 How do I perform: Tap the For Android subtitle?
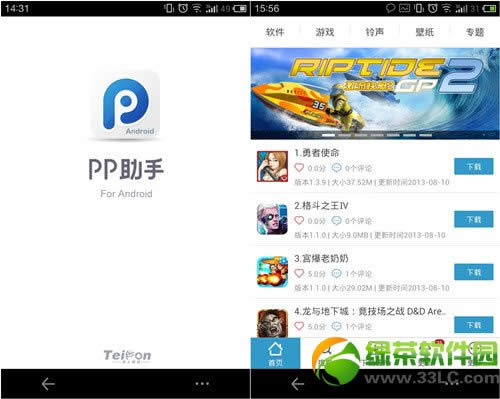pos(126,194)
